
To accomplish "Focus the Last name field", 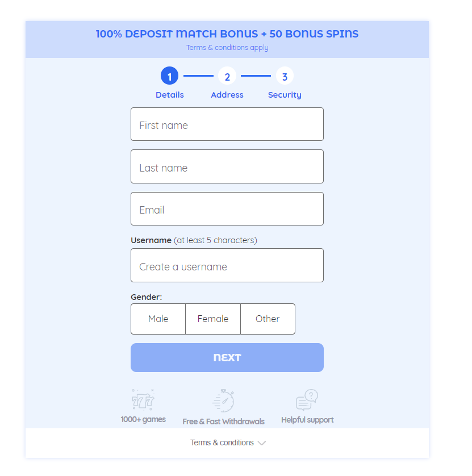I will click(x=227, y=166).
